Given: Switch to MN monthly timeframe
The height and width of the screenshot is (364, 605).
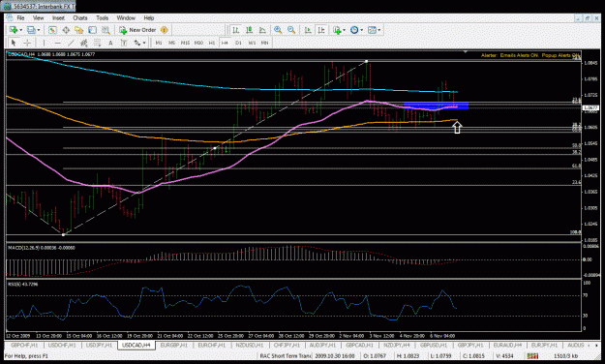Looking at the screenshot, I should point(264,43).
